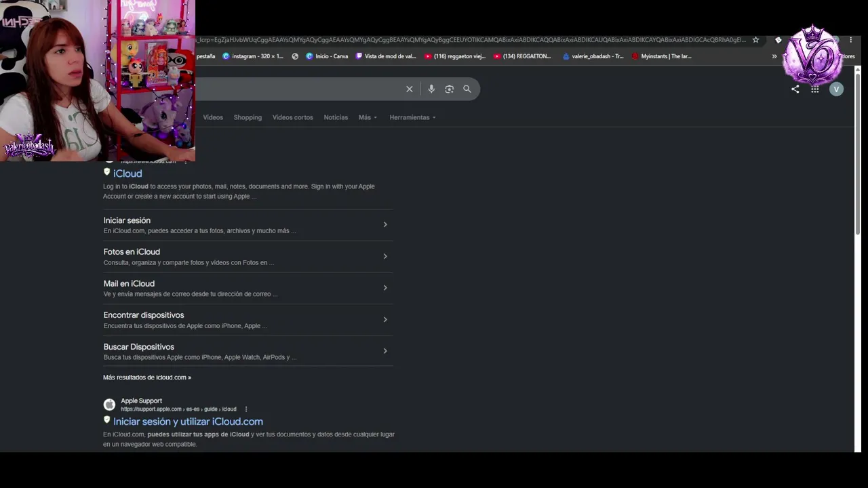The width and height of the screenshot is (868, 488).
Task: Click the chevron on the Fotos en iCloud row
Action: coord(385,256)
